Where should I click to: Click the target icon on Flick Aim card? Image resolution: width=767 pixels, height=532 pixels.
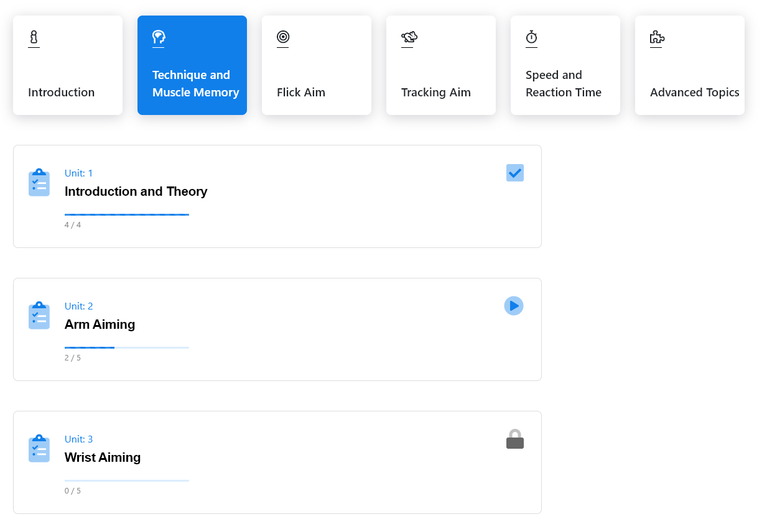point(283,37)
